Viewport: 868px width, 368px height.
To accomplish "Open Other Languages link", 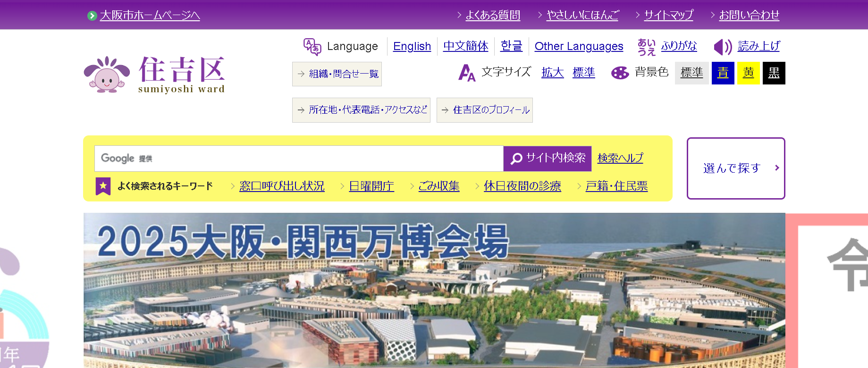I will pyautogui.click(x=579, y=46).
